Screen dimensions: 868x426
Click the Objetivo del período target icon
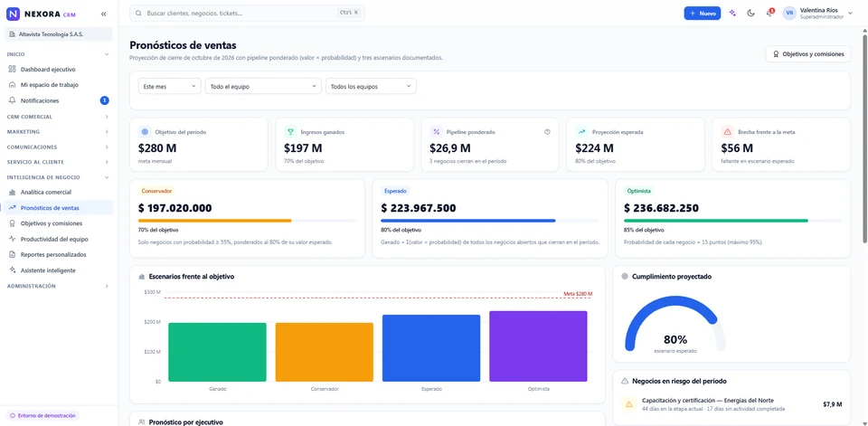pyautogui.click(x=145, y=132)
